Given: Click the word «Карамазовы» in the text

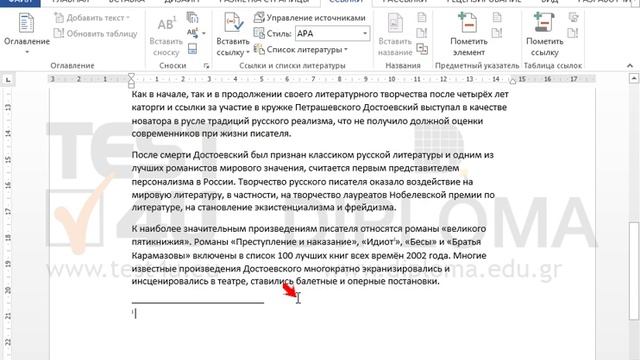Looking at the screenshot, I should point(158,256).
